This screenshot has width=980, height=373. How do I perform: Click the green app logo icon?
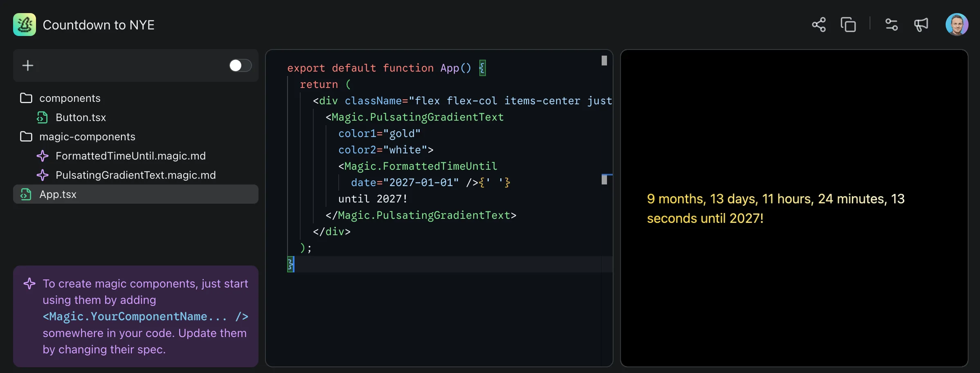(x=25, y=25)
